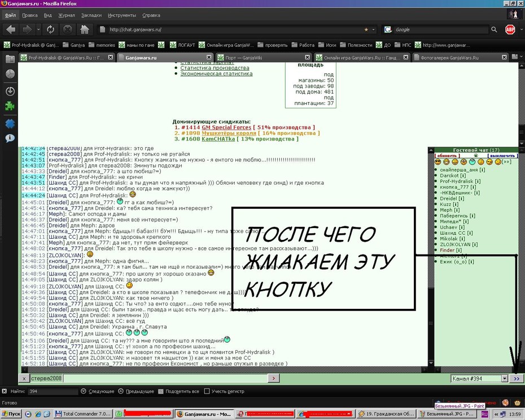Click the 'обновить' chat refresh button
This screenshot has width=525, height=420.
(x=447, y=156)
